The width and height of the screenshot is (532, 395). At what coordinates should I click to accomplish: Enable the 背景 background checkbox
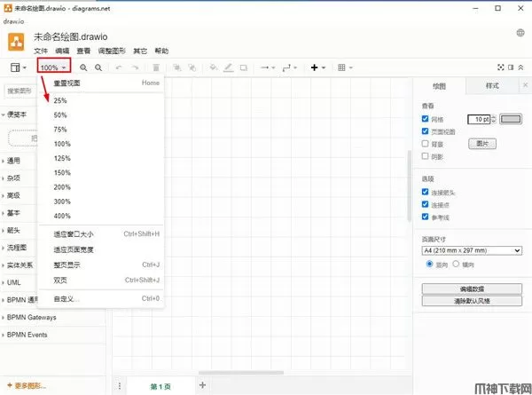tap(426, 143)
